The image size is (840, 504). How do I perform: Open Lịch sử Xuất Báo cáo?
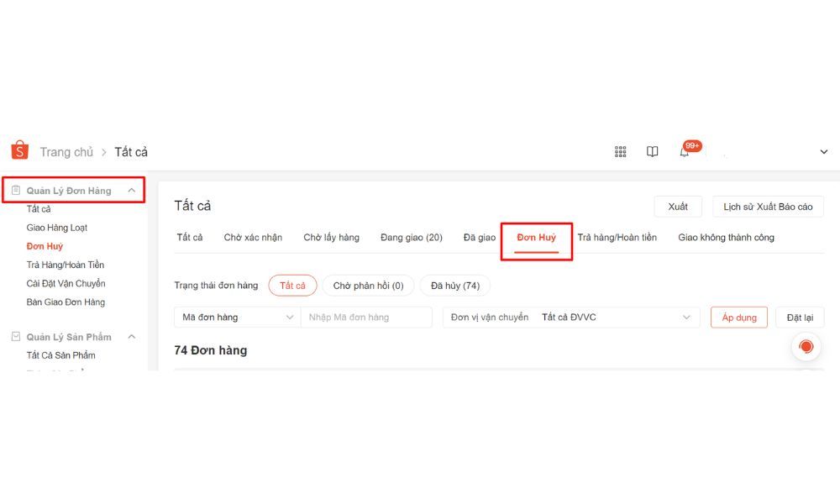pos(768,207)
